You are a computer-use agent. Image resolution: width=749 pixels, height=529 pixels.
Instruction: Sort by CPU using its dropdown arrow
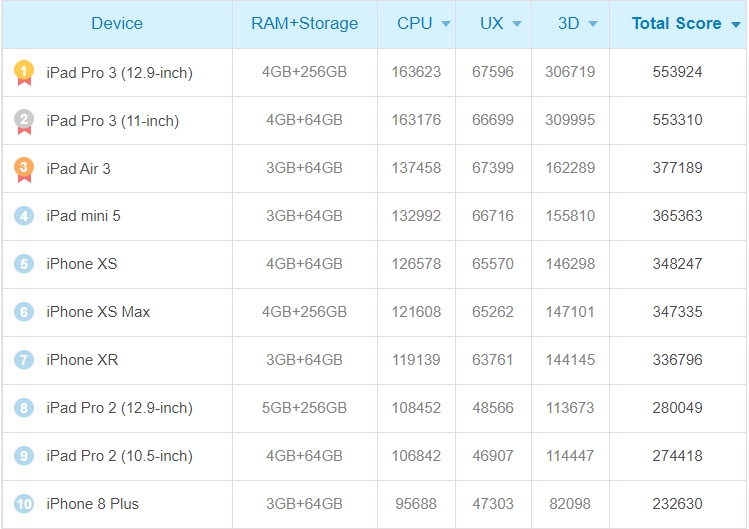click(446, 24)
